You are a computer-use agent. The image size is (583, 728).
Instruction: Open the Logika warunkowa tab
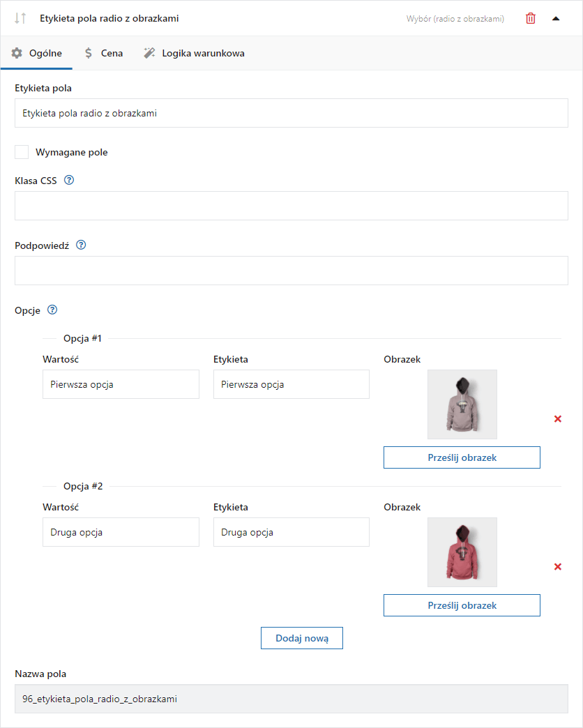click(194, 53)
